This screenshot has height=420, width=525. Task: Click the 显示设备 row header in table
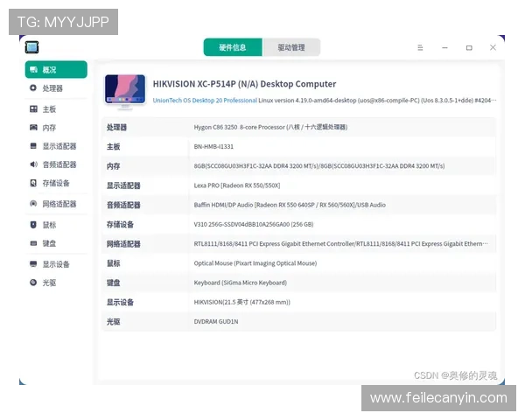click(120, 302)
